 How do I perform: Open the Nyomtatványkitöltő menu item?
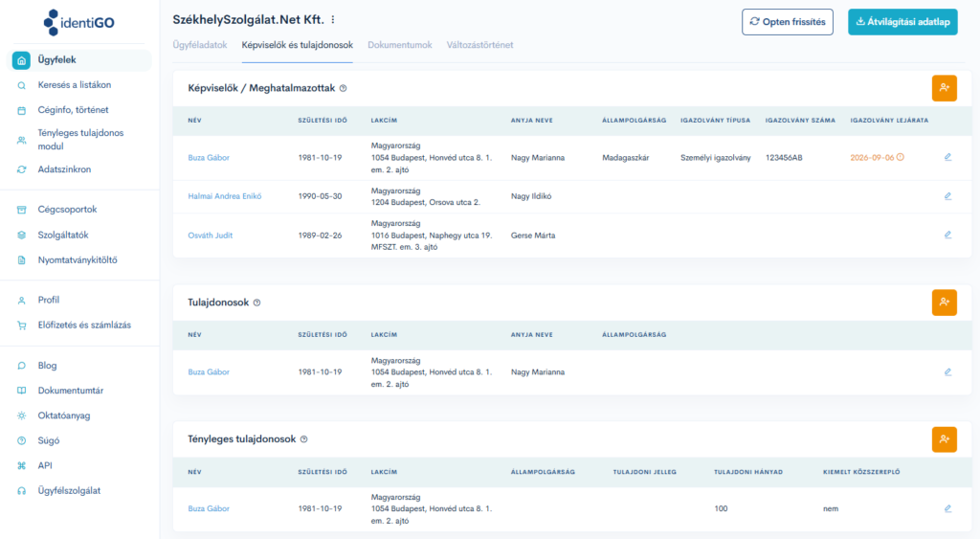tap(78, 260)
